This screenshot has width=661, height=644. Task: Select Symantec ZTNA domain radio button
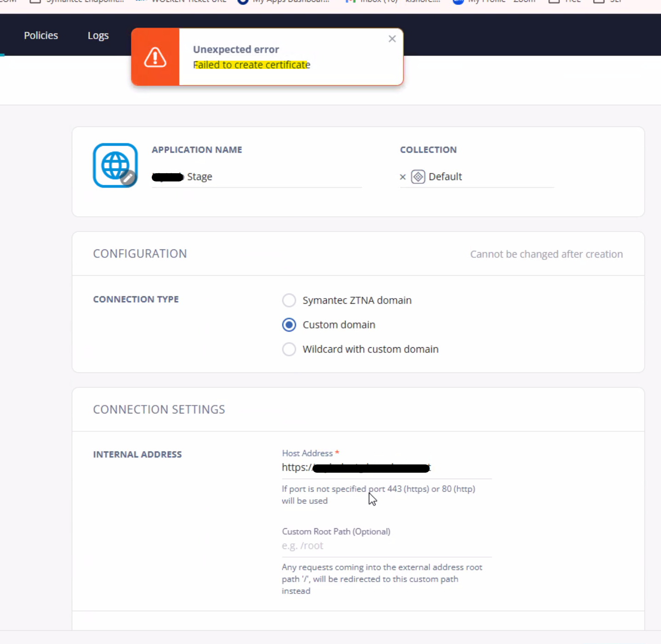point(289,300)
